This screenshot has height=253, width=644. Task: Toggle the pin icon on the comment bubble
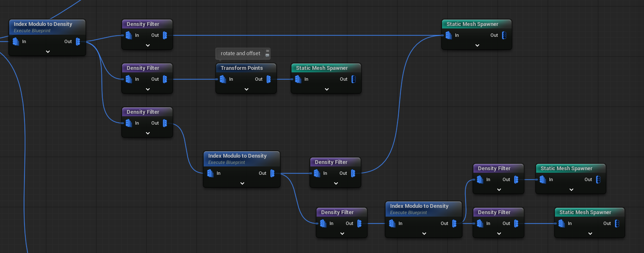(267, 51)
